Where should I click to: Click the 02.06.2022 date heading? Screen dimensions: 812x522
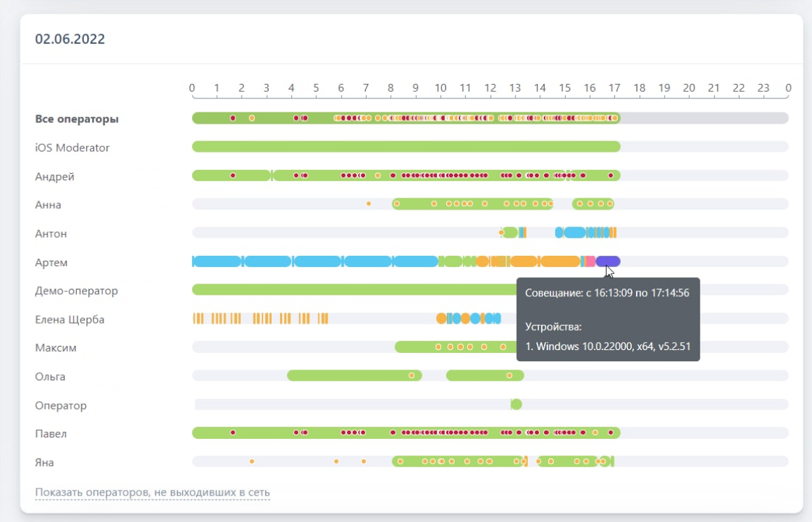tap(70, 39)
